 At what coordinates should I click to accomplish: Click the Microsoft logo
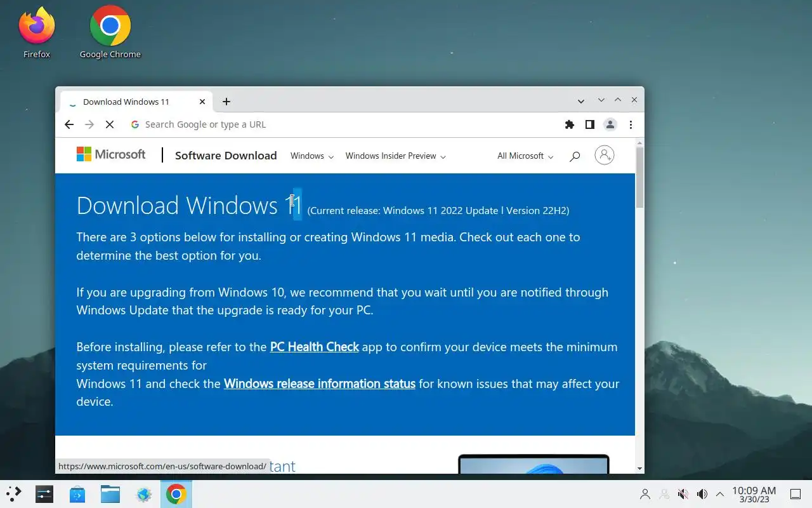point(111,154)
